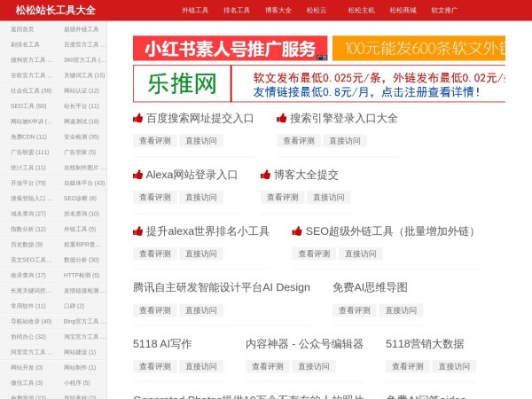Viewport: 532px width, 399px height.
Task: Click thumbs-up icon beside 博客大全提交
Action: [265, 175]
